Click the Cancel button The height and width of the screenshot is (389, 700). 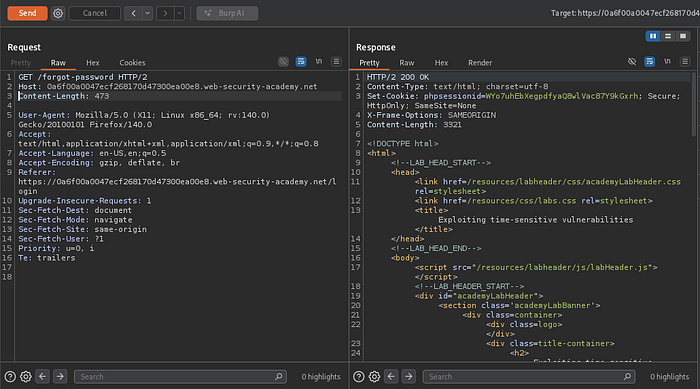pyautogui.click(x=95, y=13)
